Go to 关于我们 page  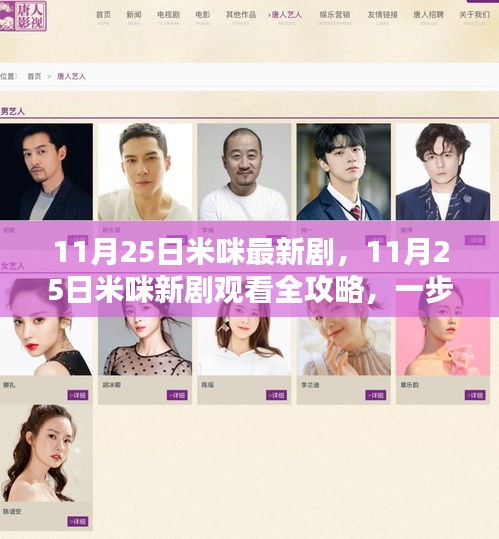474,18
